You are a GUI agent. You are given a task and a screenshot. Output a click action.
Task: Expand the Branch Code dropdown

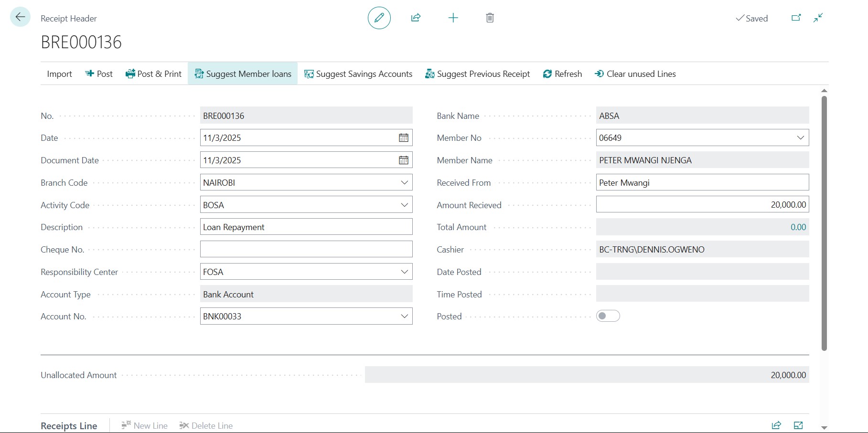[404, 183]
